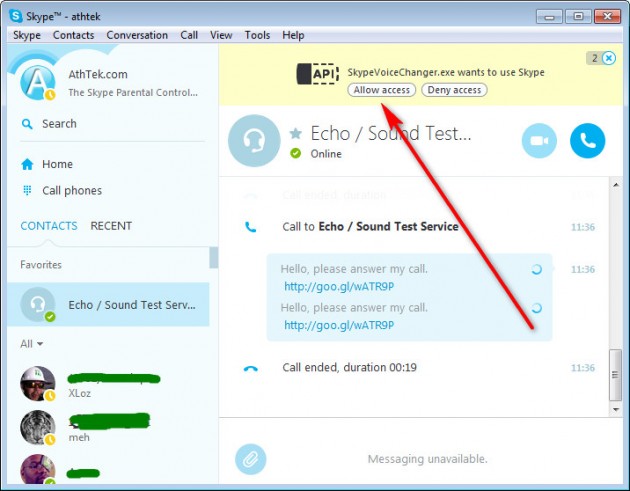This screenshot has width=630, height=491.
Task: Select Echo / Sound Test Serv... contact
Action: click(x=108, y=305)
